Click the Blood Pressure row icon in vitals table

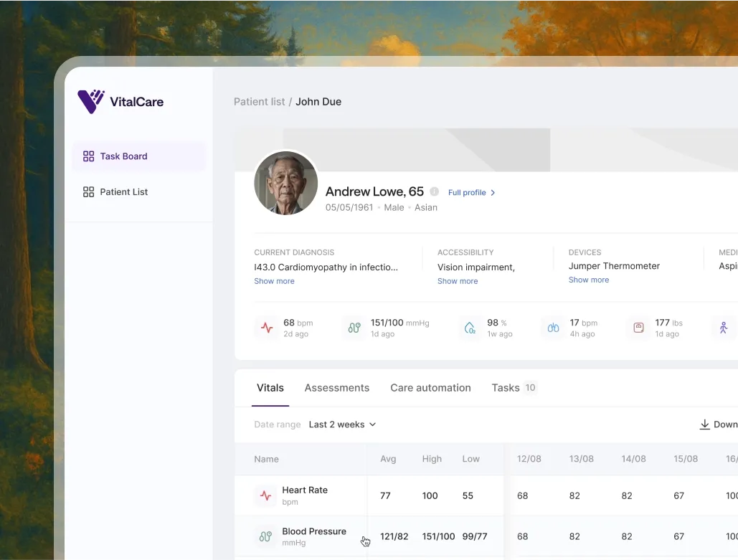point(265,536)
